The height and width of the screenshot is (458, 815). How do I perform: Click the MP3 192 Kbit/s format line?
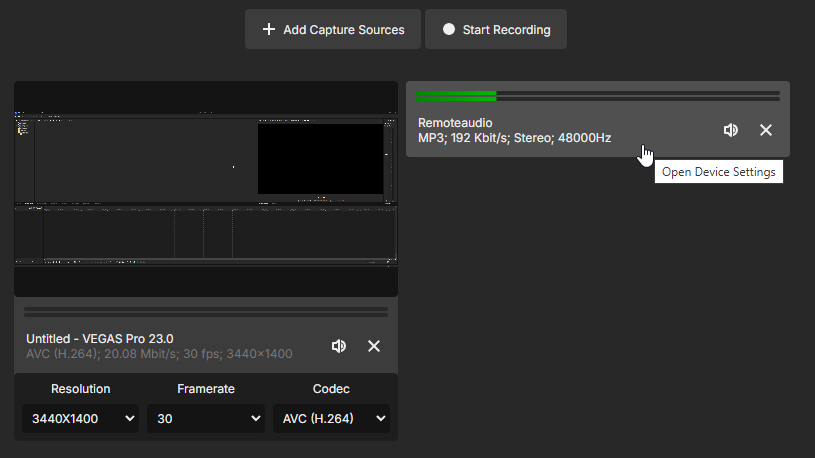(514, 138)
